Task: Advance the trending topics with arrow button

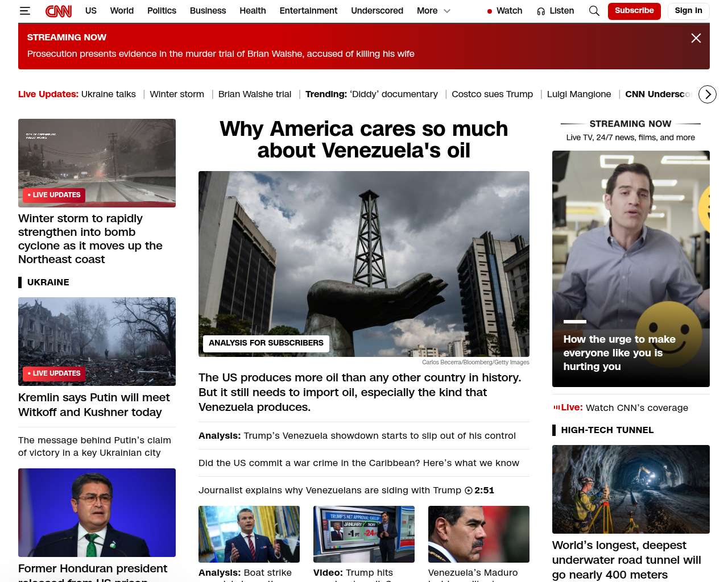Action: 708,94
